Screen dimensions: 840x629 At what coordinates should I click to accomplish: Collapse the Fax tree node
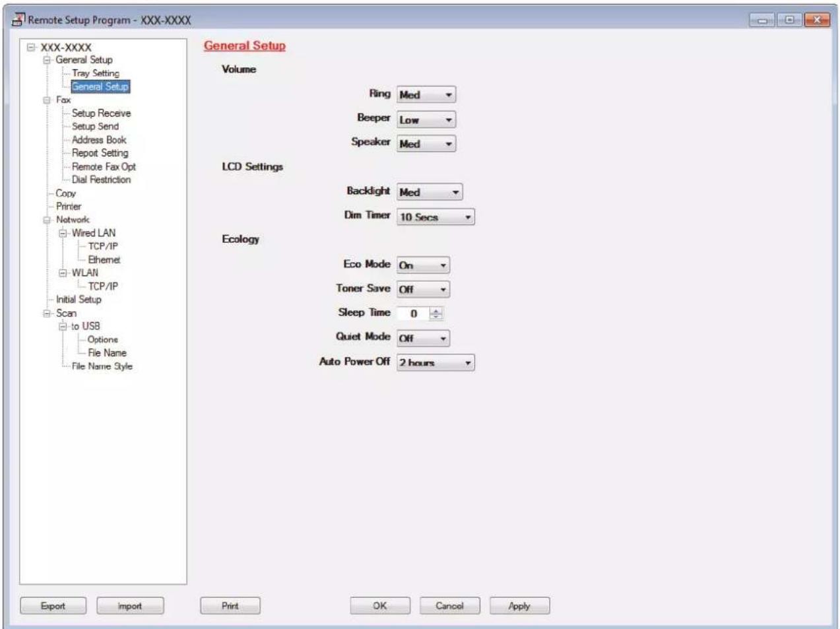(47, 100)
